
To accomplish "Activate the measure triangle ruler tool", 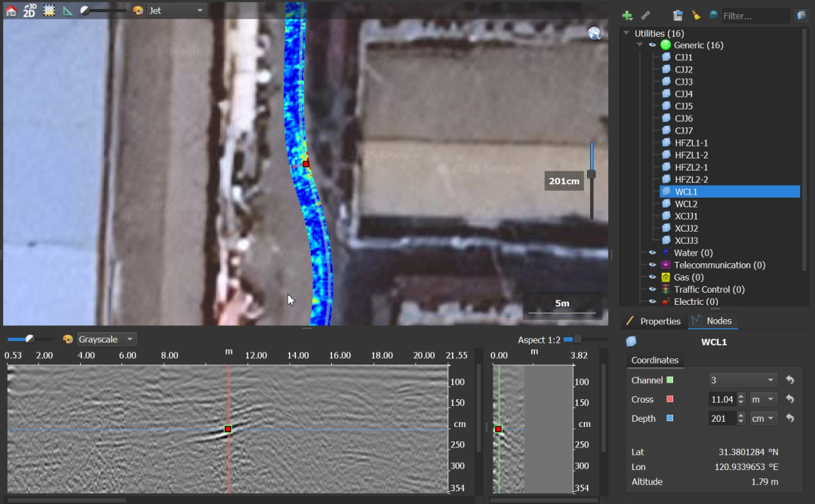I will coord(68,11).
